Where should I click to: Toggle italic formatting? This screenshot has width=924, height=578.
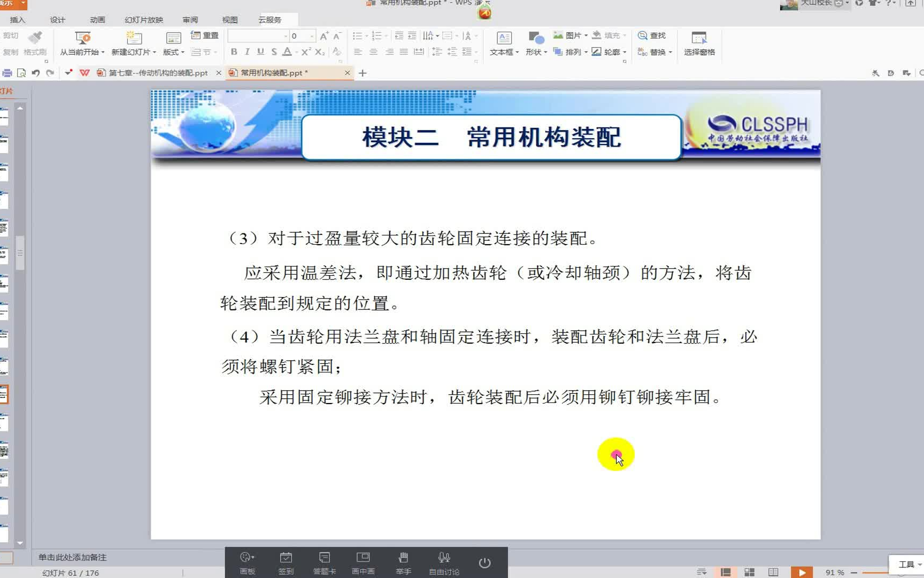(247, 52)
